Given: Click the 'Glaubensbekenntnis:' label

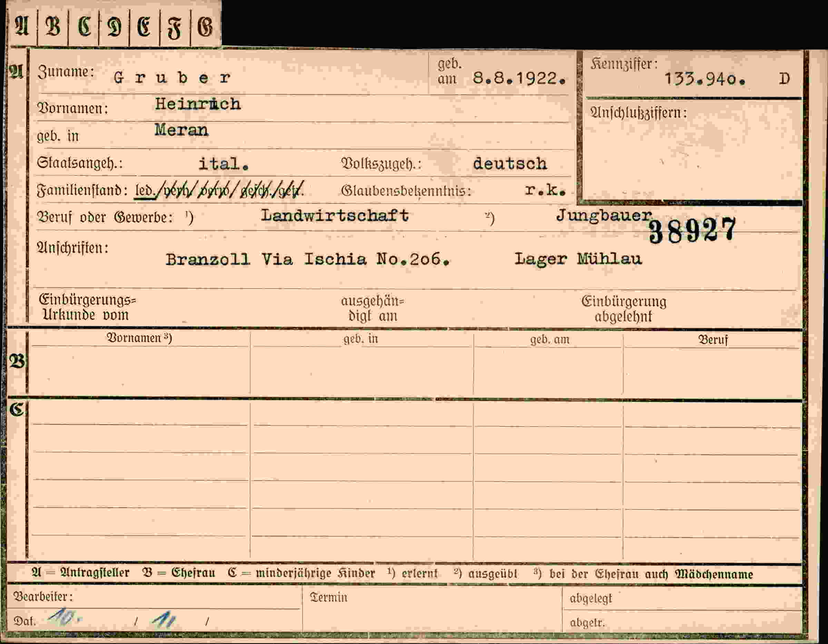Looking at the screenshot, I should [406, 191].
